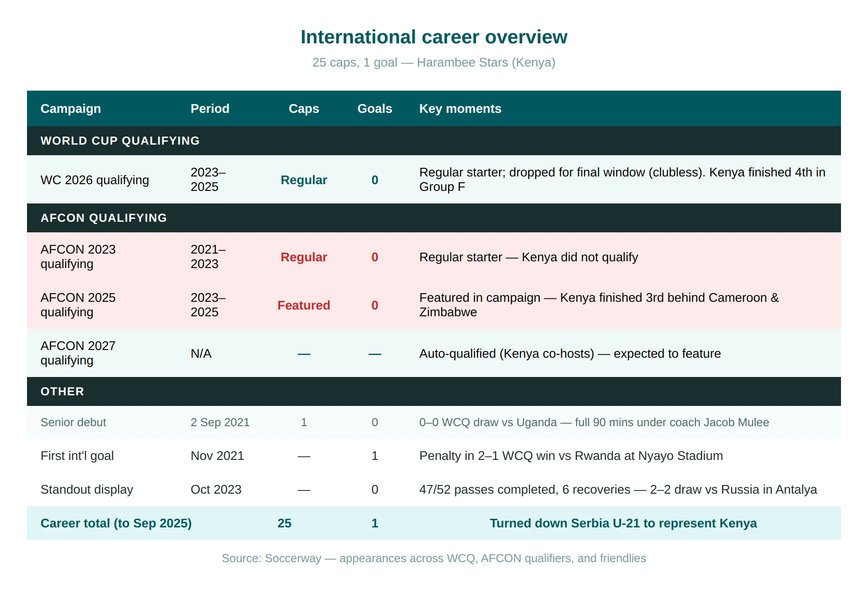Click the 'Nov 2021' period cell
This screenshot has width=868, height=592.
(x=217, y=456)
